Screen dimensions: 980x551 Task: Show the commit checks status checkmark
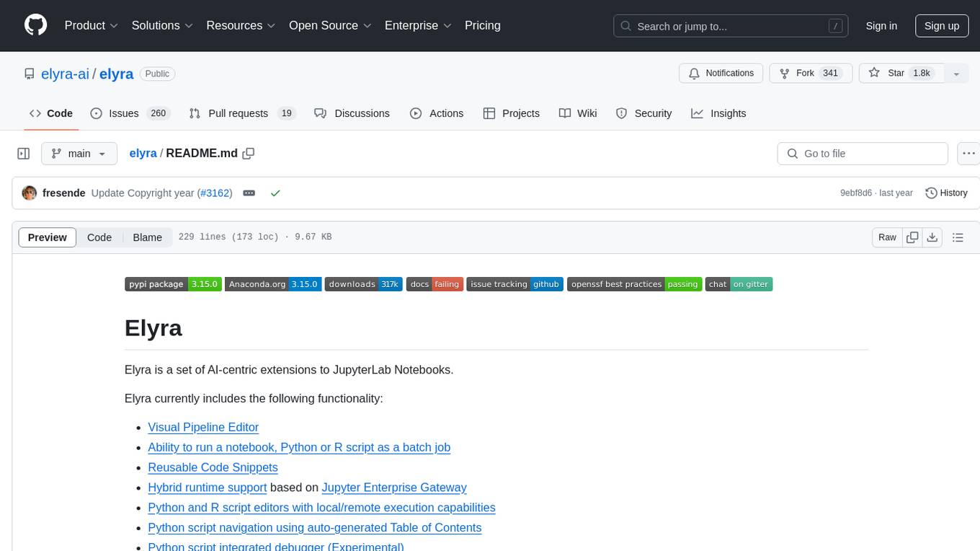click(x=275, y=193)
